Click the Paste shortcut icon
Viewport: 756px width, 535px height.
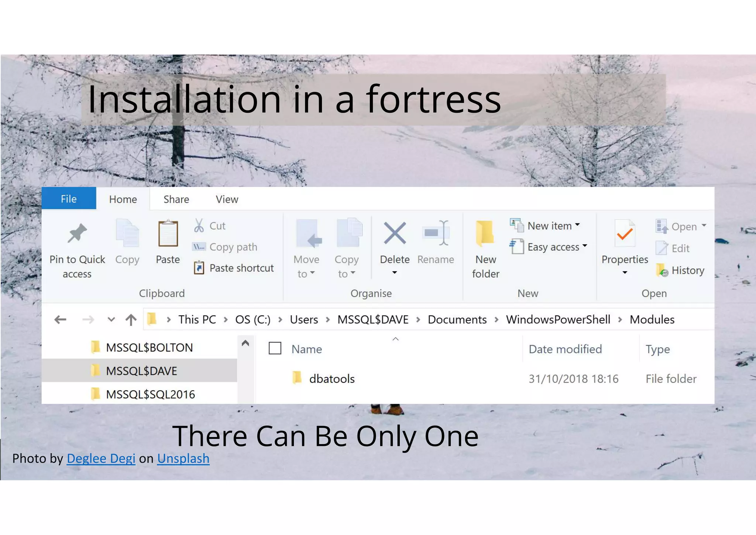click(199, 268)
